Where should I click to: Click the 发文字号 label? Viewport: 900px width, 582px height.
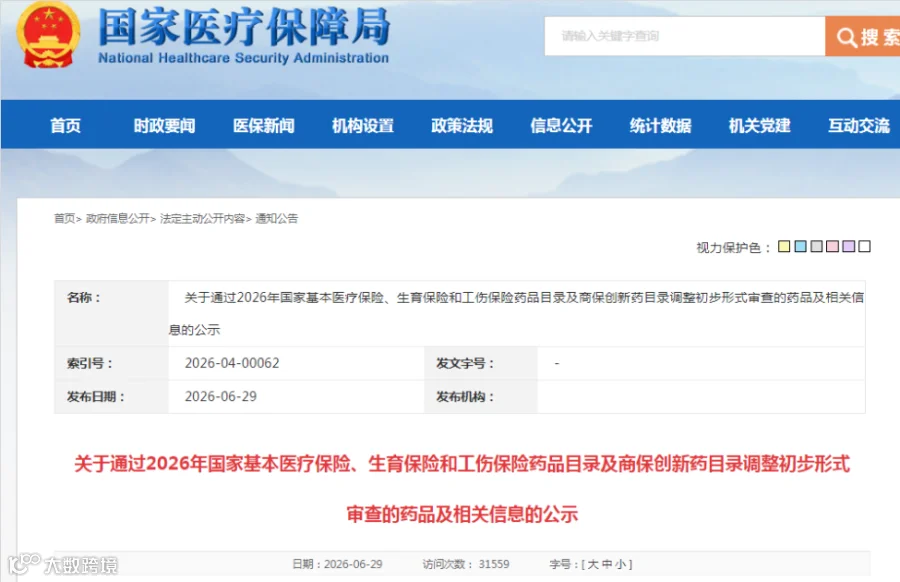point(465,363)
